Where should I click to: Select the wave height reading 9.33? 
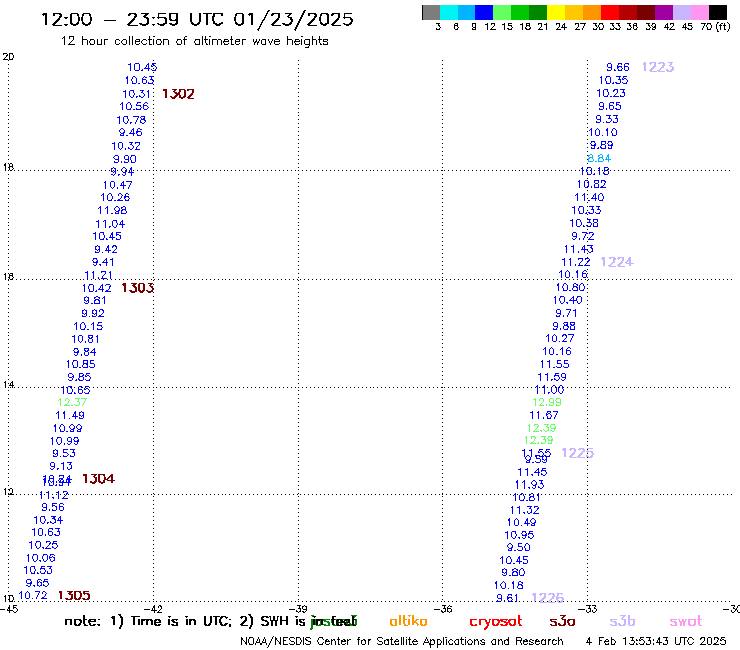pyautogui.click(x=606, y=119)
